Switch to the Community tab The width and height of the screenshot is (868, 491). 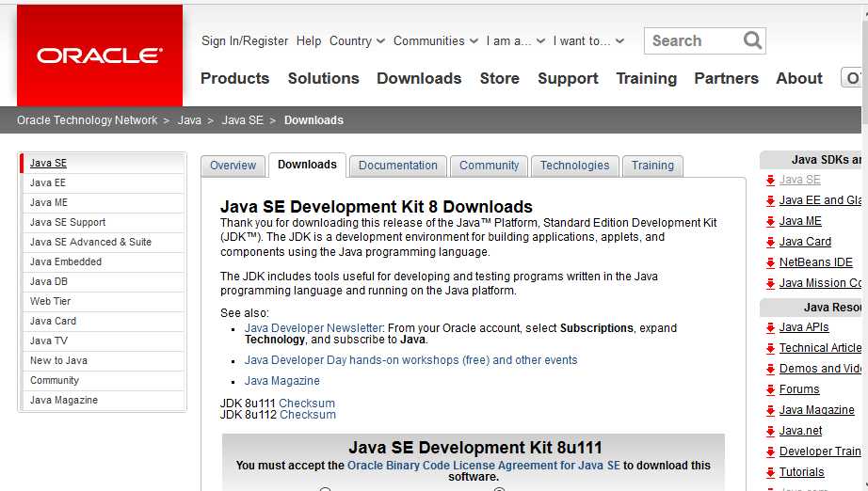(x=490, y=166)
